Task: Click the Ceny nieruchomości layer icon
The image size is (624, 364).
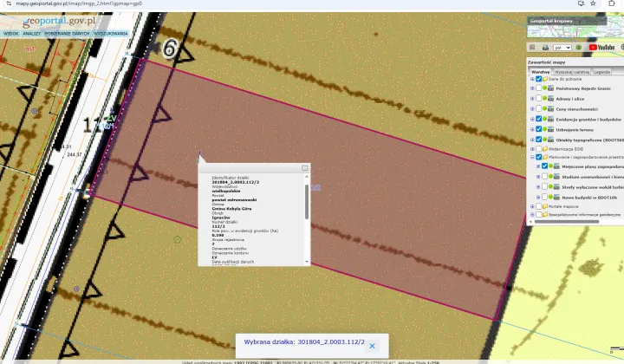Action: (x=551, y=109)
